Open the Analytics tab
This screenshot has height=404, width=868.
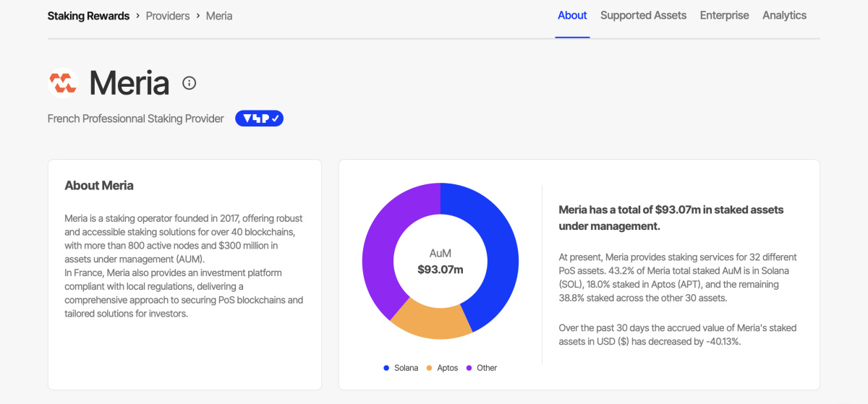click(784, 15)
